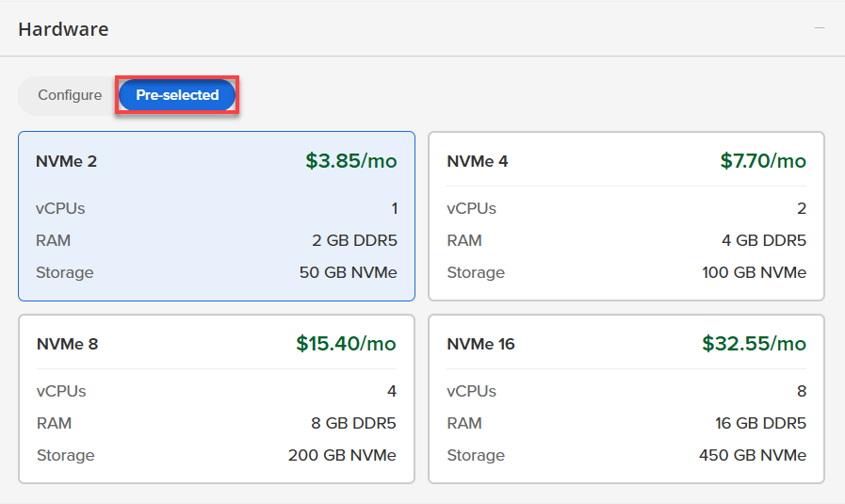This screenshot has width=845, height=504.
Task: Click the 4 GB DDR5 RAM value
Action: 764,240
